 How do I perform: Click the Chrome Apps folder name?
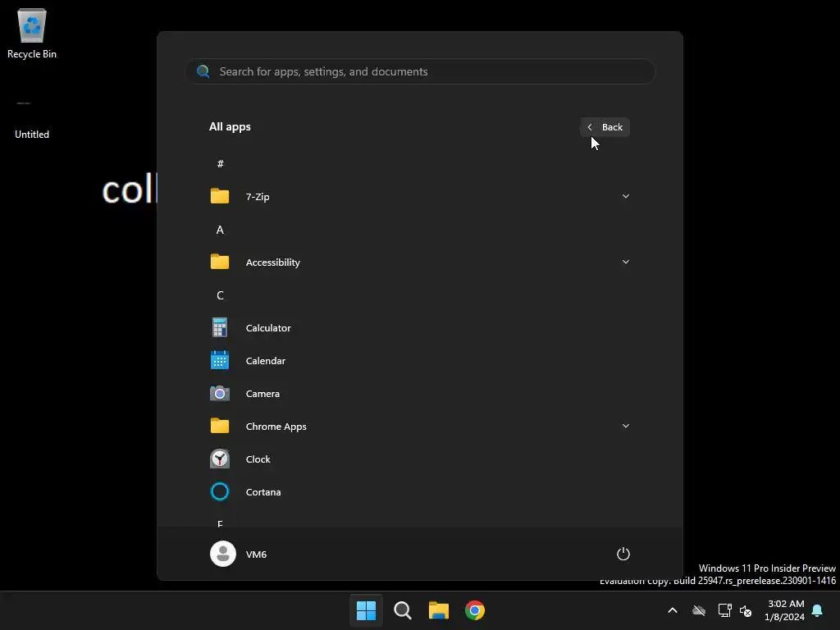pos(276,427)
